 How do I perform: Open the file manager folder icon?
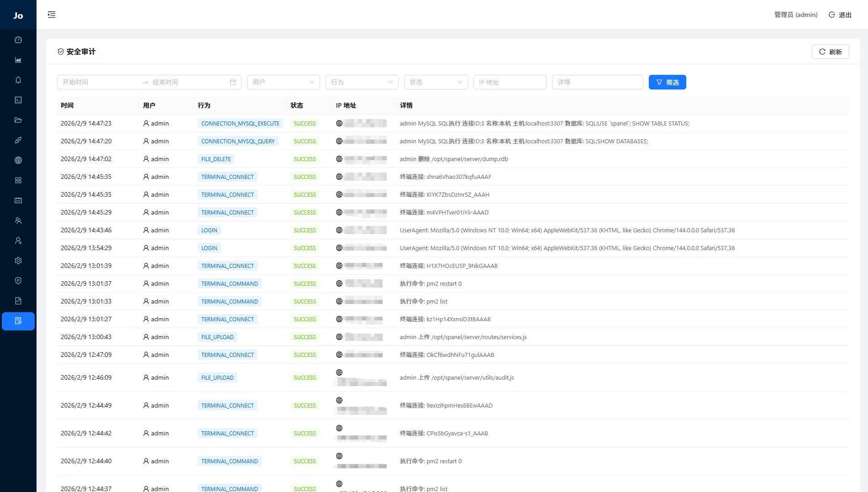[18, 120]
